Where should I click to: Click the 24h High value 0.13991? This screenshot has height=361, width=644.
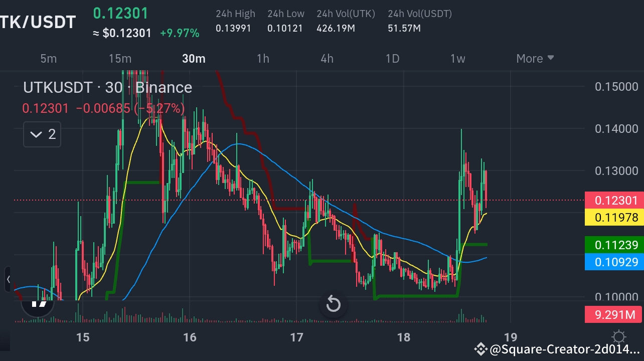[x=234, y=28]
